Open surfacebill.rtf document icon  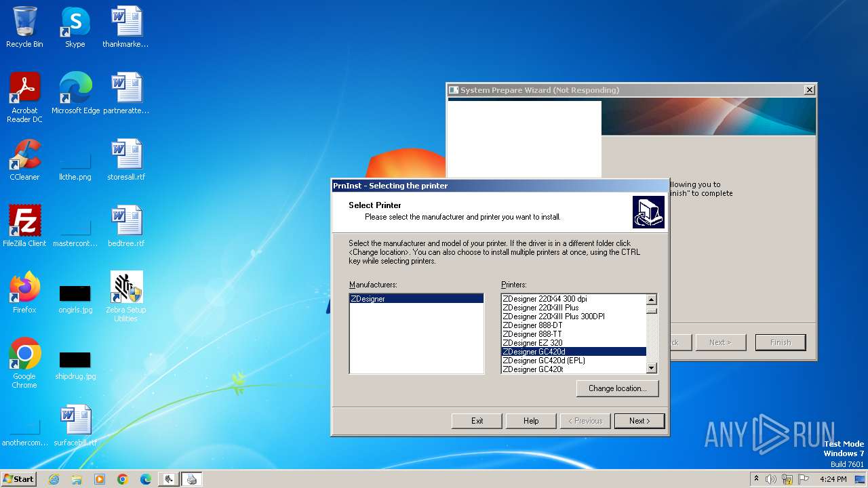(75, 426)
